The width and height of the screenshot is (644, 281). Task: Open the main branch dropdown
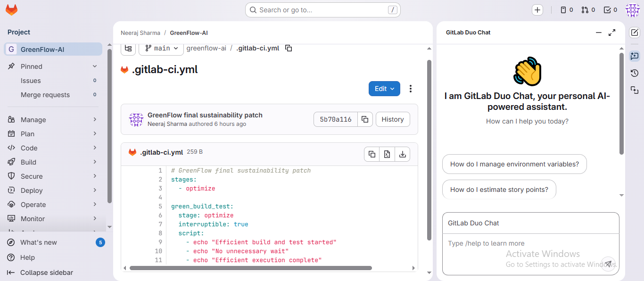pyautogui.click(x=161, y=48)
